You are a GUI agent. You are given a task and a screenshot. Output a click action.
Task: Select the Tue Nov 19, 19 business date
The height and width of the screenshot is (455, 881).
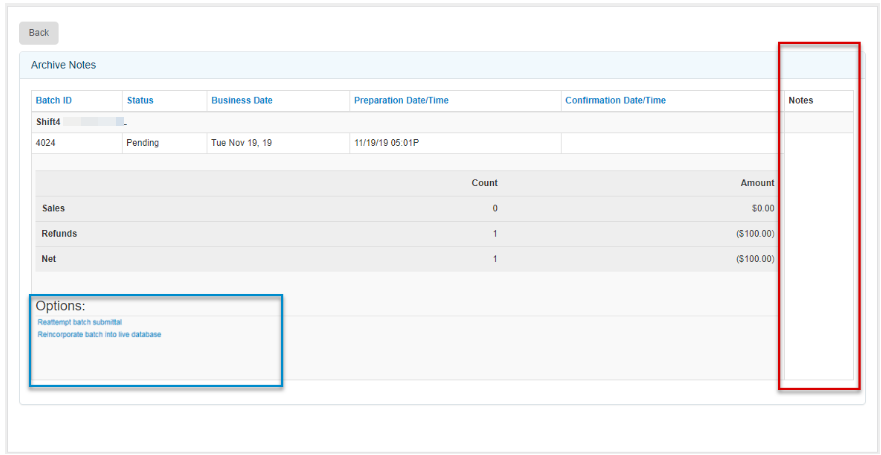tap(240, 143)
